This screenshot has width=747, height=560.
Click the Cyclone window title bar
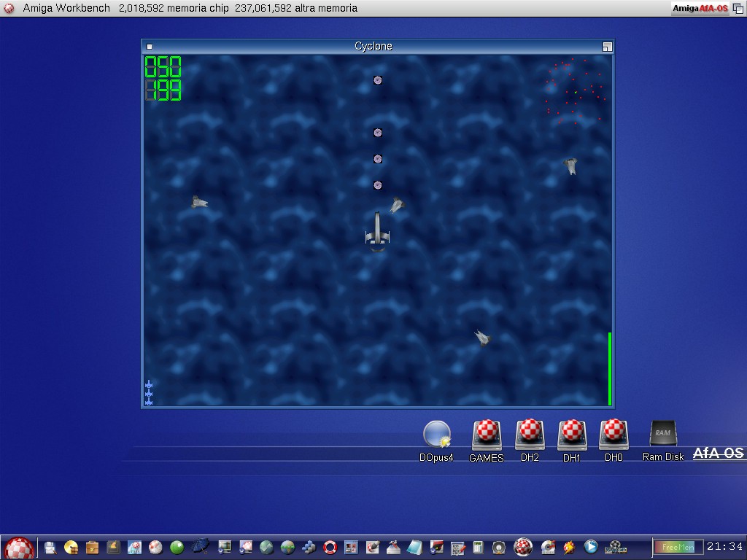[x=373, y=46]
